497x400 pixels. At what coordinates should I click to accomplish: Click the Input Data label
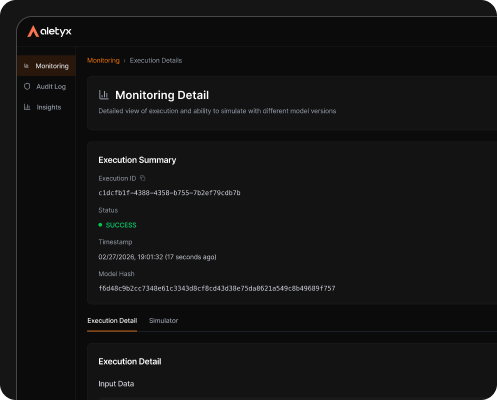coord(116,384)
